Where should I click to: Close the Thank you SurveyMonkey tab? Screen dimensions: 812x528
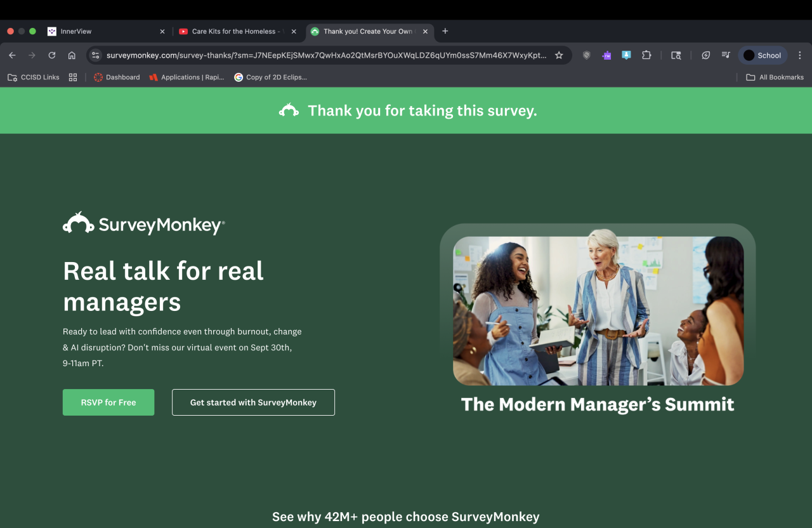425,31
